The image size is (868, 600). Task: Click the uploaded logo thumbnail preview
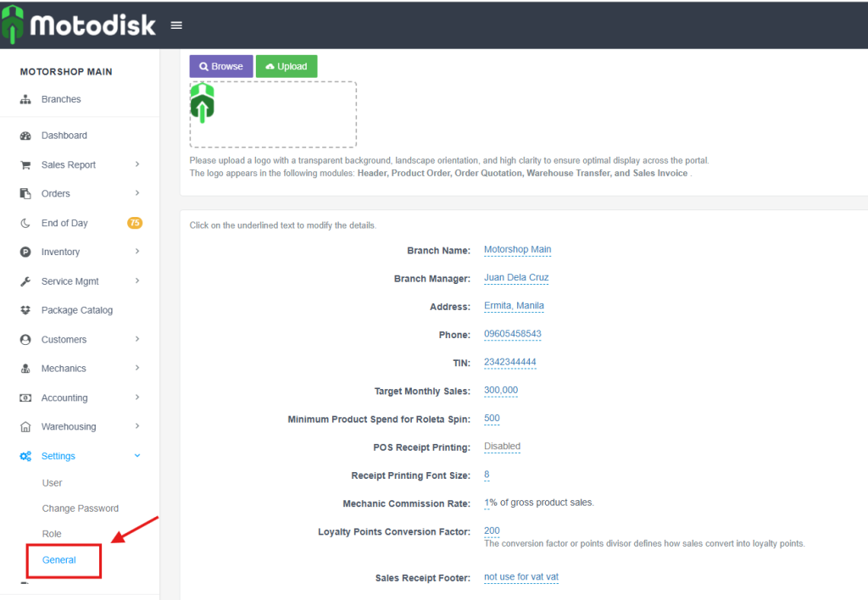coord(203,103)
